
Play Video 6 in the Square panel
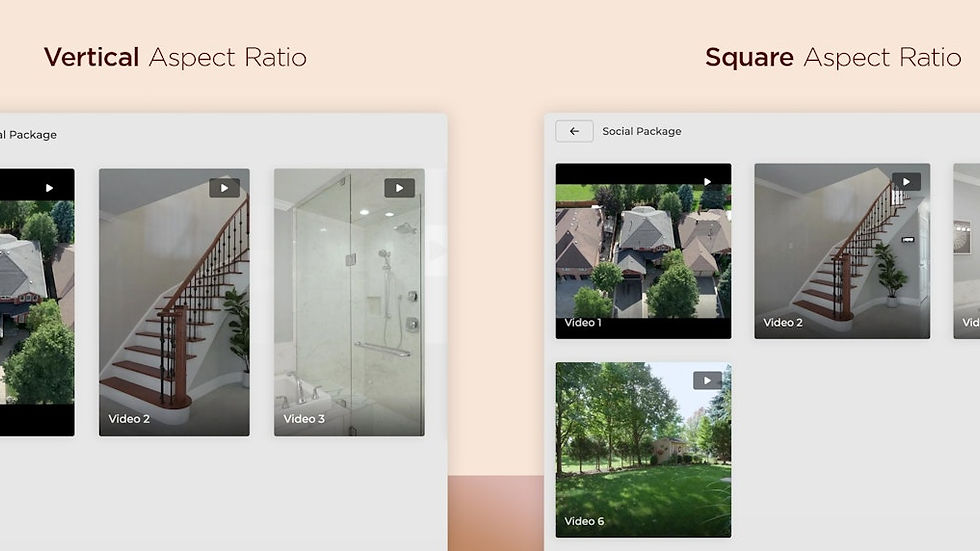(x=708, y=380)
